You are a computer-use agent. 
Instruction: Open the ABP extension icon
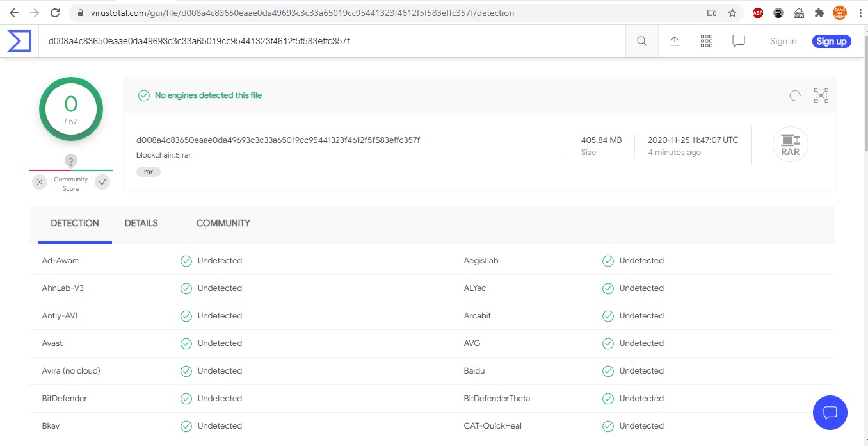[x=758, y=13]
